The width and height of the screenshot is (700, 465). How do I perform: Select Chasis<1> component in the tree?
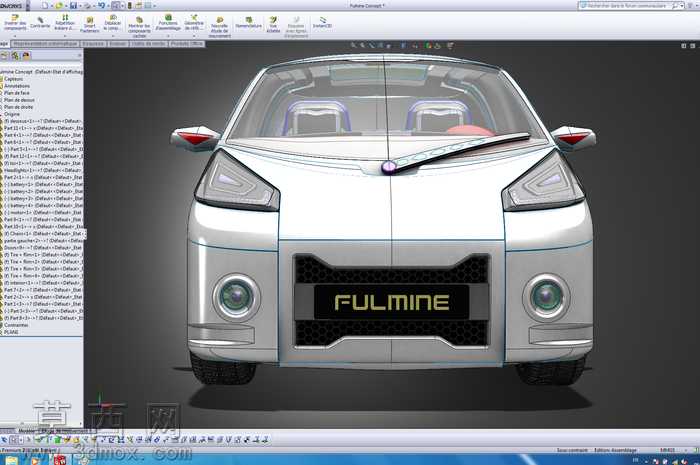tap(43, 233)
